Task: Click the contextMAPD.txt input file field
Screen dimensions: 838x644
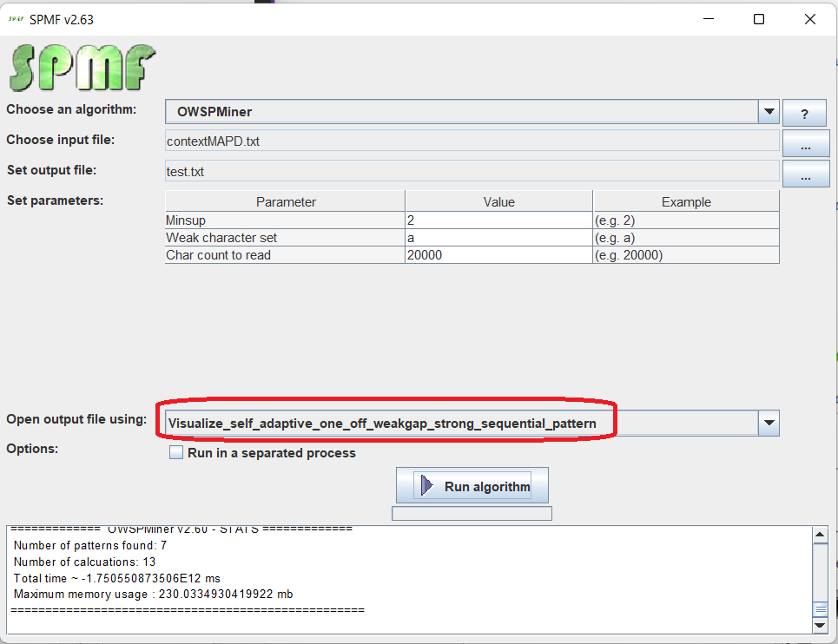Action: (x=472, y=141)
